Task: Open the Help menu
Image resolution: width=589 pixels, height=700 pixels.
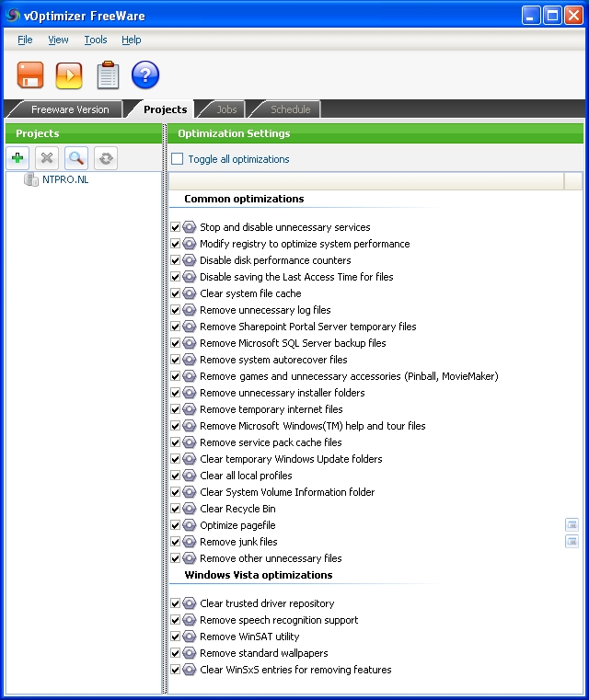Action: click(x=132, y=40)
